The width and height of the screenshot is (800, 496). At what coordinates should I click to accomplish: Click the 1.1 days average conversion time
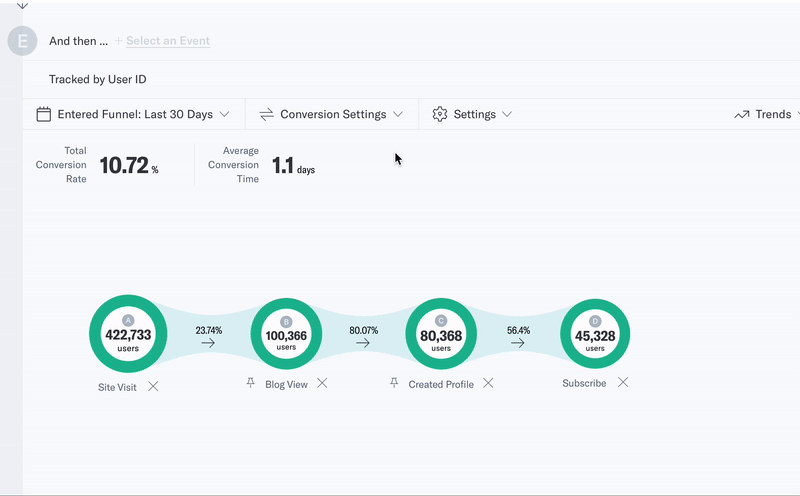tap(293, 166)
